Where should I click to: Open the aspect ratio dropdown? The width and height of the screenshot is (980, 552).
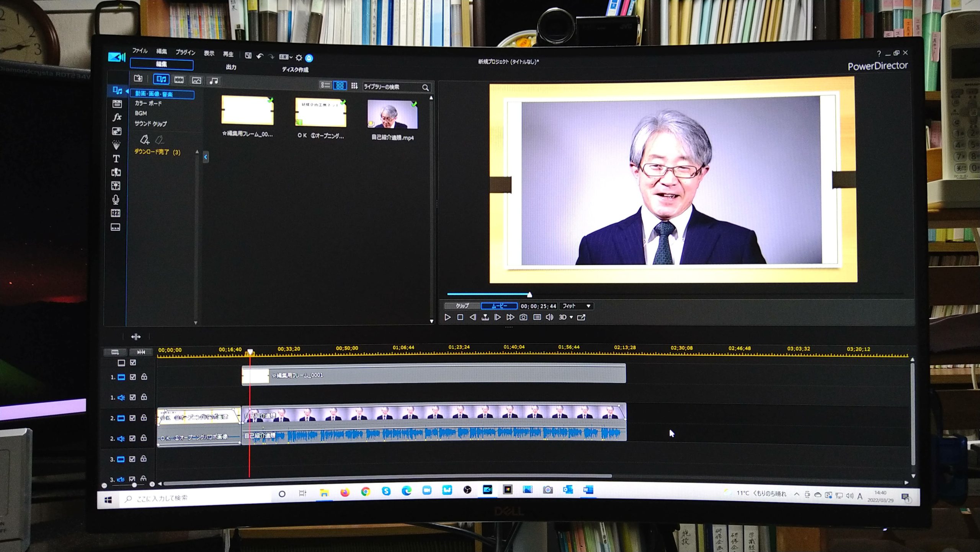click(x=286, y=57)
